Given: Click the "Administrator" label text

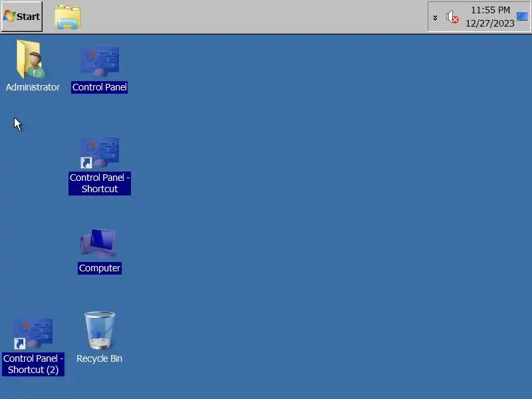Looking at the screenshot, I should [x=33, y=87].
